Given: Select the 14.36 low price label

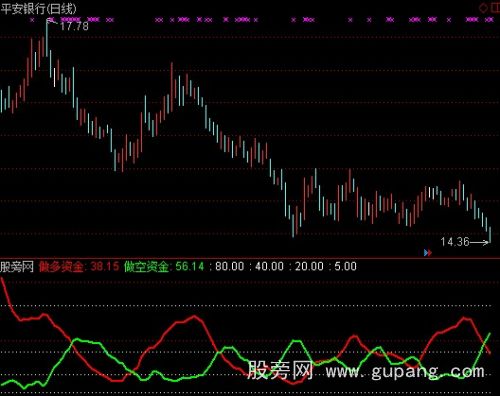Looking at the screenshot, I should 455,242.
